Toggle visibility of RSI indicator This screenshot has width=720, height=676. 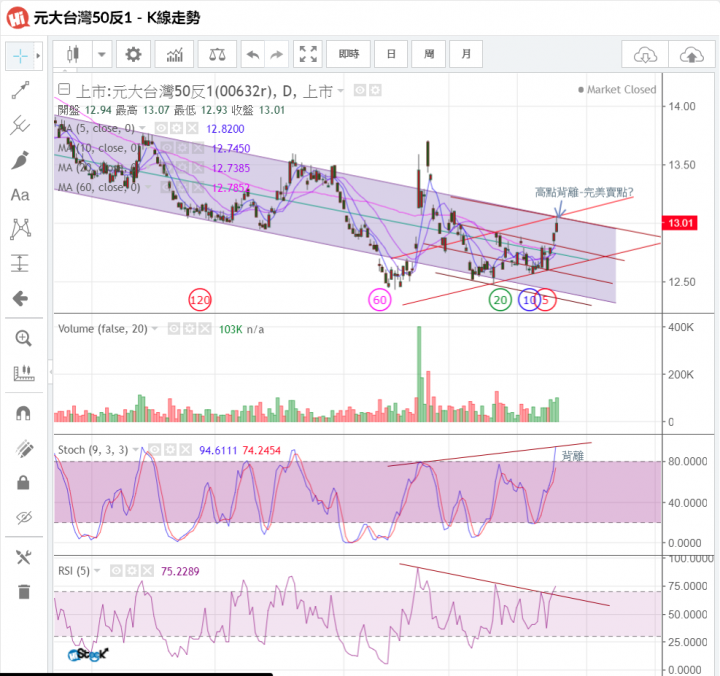pyautogui.click(x=116, y=571)
